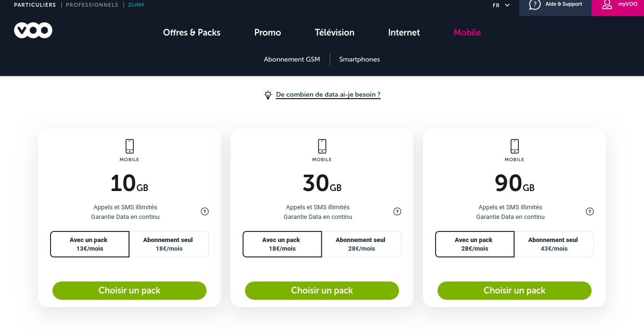Select 'Abonnement seul 43€/mois' for 90GB
Viewport: 644px width, 332px height.
(554, 244)
